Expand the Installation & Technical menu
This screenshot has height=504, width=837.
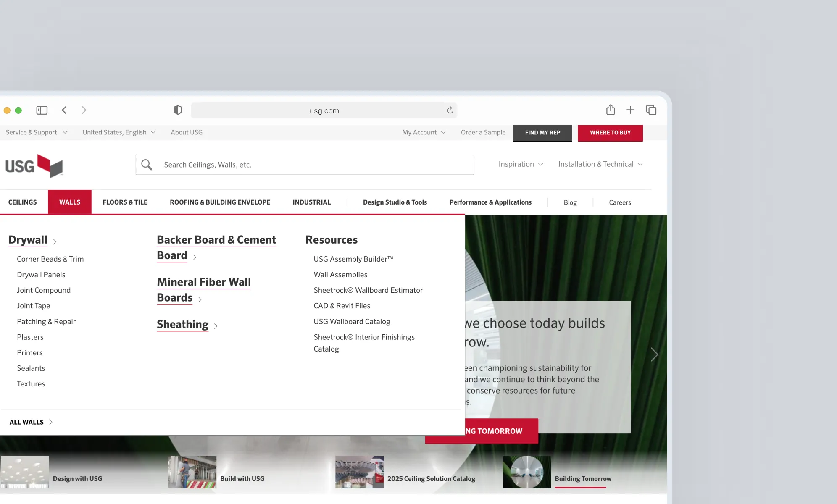pyautogui.click(x=600, y=164)
